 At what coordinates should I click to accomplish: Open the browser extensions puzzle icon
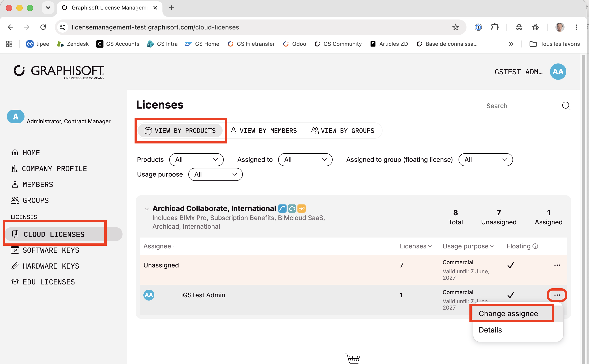click(x=495, y=27)
